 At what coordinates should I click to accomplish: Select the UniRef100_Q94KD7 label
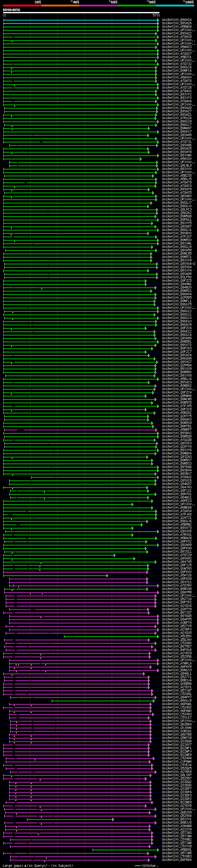pyautogui.click(x=177, y=483)
